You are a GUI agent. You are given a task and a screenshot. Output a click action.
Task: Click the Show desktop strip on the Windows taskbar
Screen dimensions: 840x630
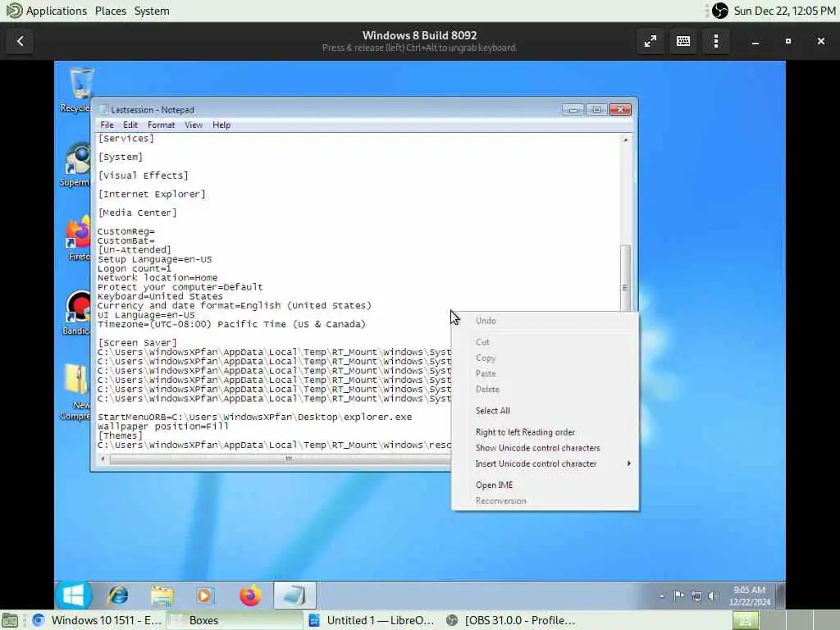781,596
